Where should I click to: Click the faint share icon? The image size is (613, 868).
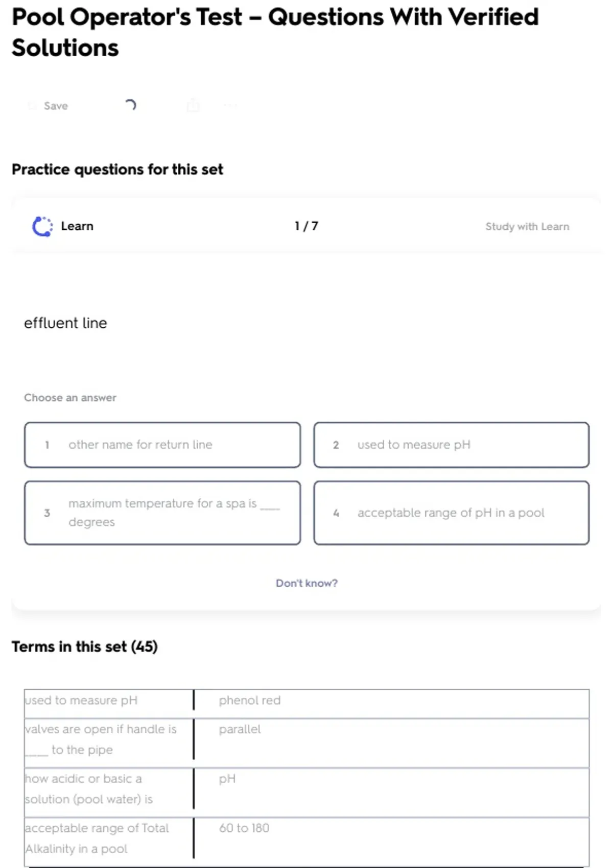193,106
